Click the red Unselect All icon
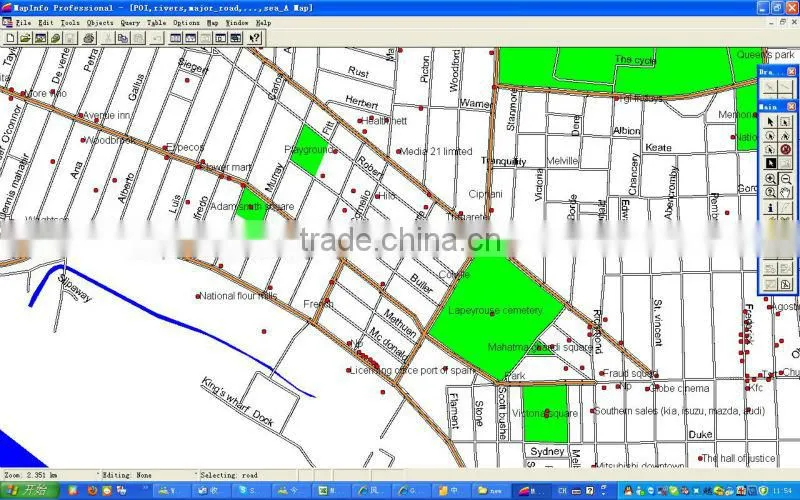Viewport: 800px width, 500px height. 785,149
